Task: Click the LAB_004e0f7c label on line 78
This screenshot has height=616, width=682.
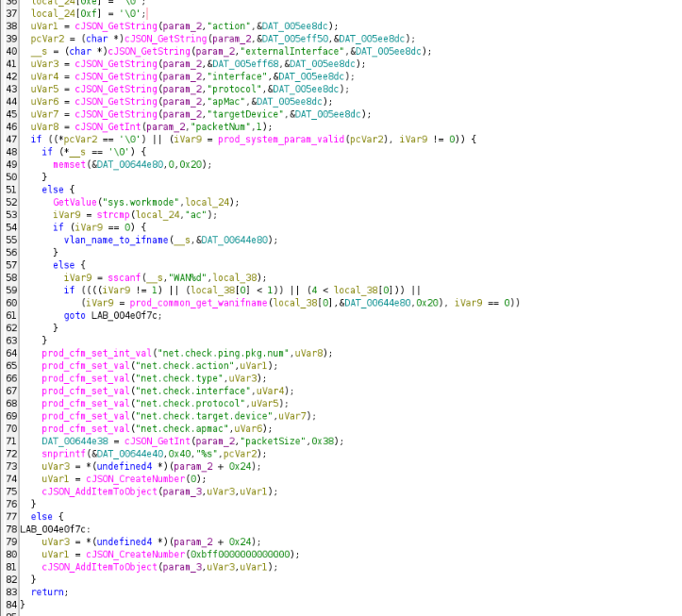Action: coord(53,530)
